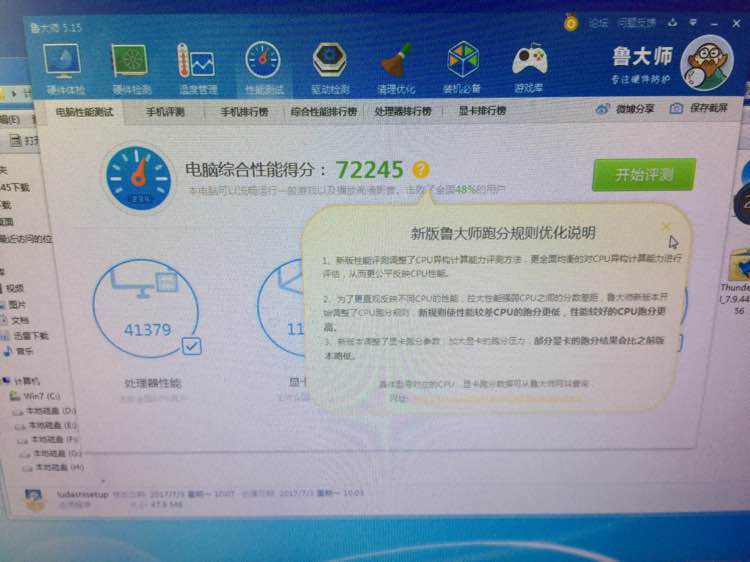Click the blue speedometer score gauge
The image size is (750, 562).
coord(138,178)
